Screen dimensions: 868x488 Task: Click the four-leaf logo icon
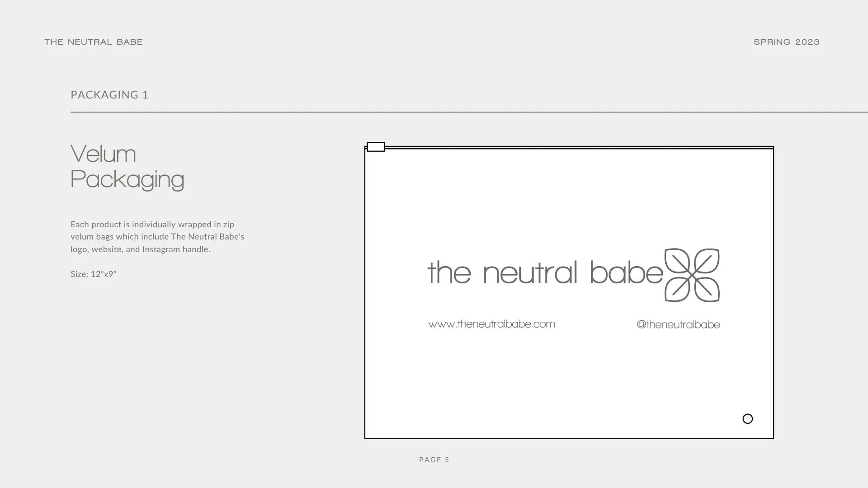(x=692, y=275)
